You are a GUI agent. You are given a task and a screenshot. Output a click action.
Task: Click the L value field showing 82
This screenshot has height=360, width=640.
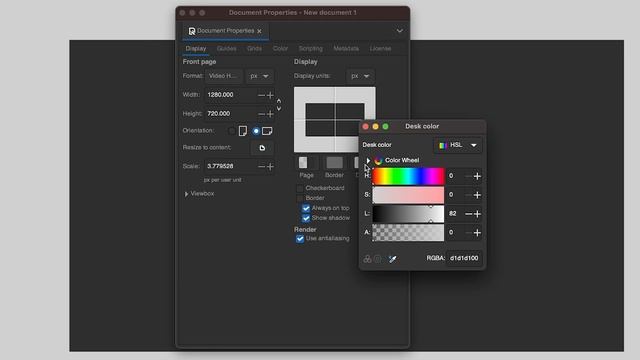pyautogui.click(x=454, y=214)
